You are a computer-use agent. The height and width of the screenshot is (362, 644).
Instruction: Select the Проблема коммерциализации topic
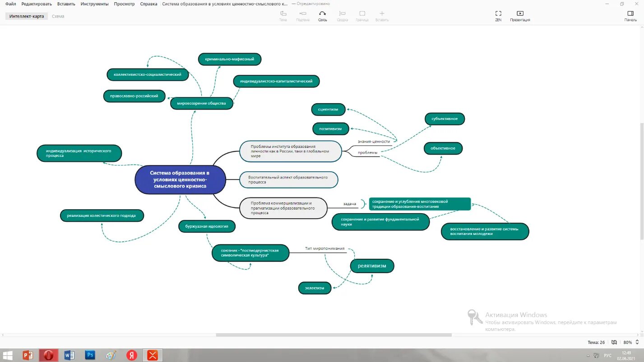283,208
